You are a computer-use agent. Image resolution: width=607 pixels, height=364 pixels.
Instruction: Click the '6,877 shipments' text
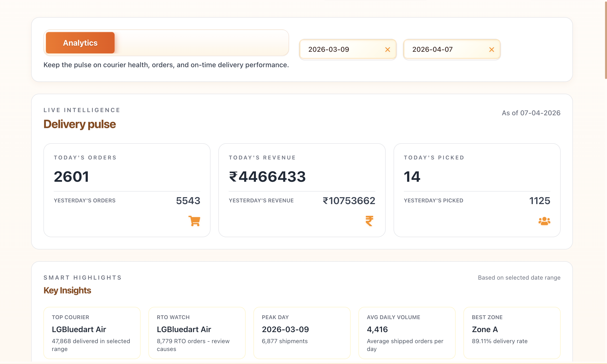(285, 341)
